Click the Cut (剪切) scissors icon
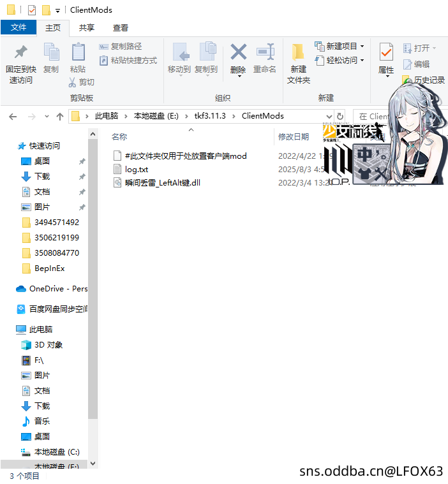The width and height of the screenshot is (448, 484). [x=72, y=82]
